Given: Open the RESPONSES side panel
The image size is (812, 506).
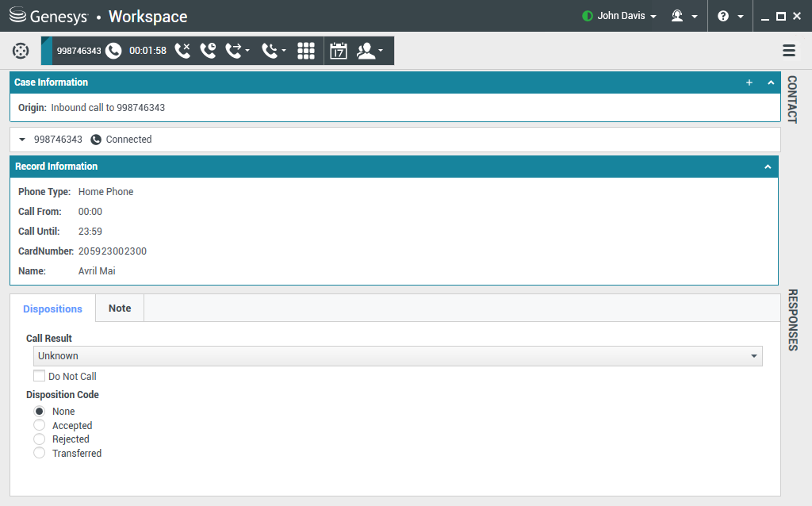Looking at the screenshot, I should (x=792, y=320).
